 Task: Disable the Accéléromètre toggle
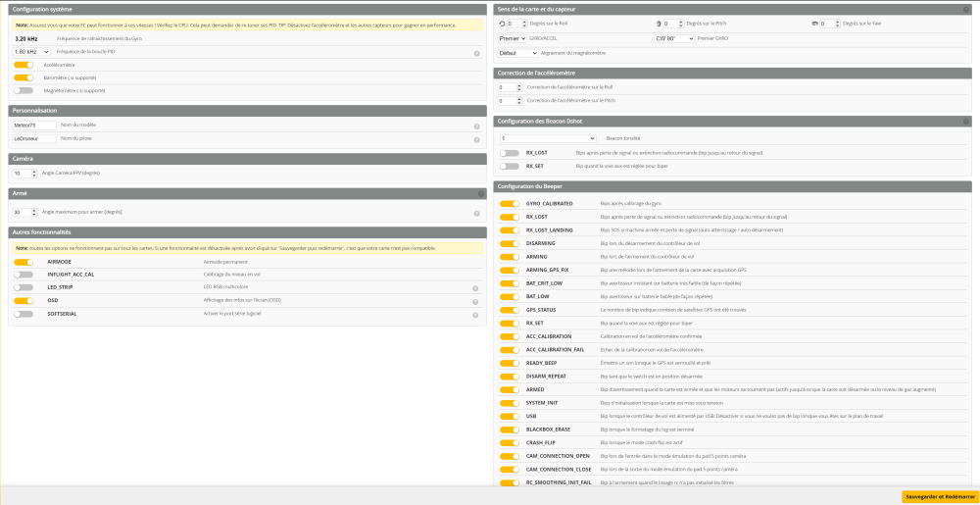(x=24, y=65)
